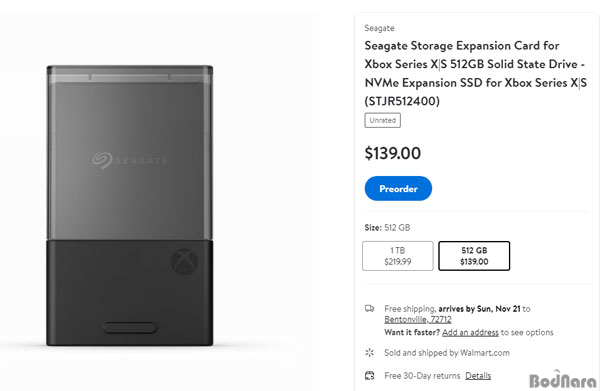Click the product title Seagate Storage Expansion Card
Image resolution: width=600 pixels, height=391 pixels.
click(475, 73)
